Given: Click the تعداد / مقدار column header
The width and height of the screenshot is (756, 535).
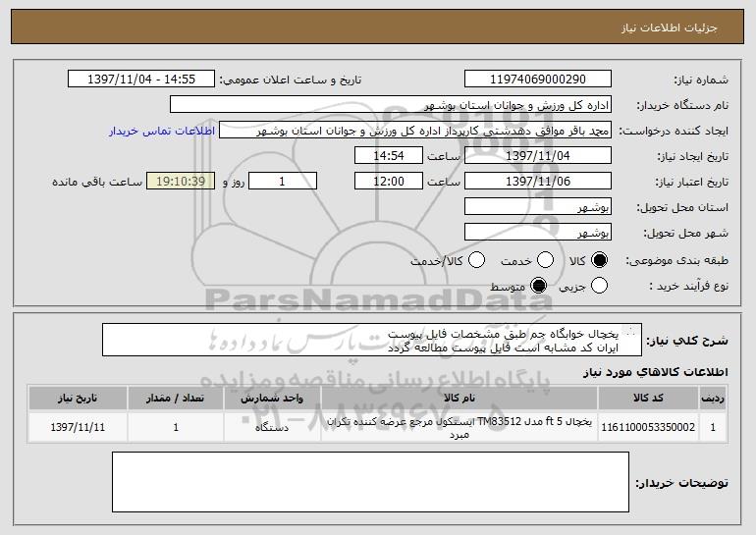Looking at the screenshot, I should [176, 399].
